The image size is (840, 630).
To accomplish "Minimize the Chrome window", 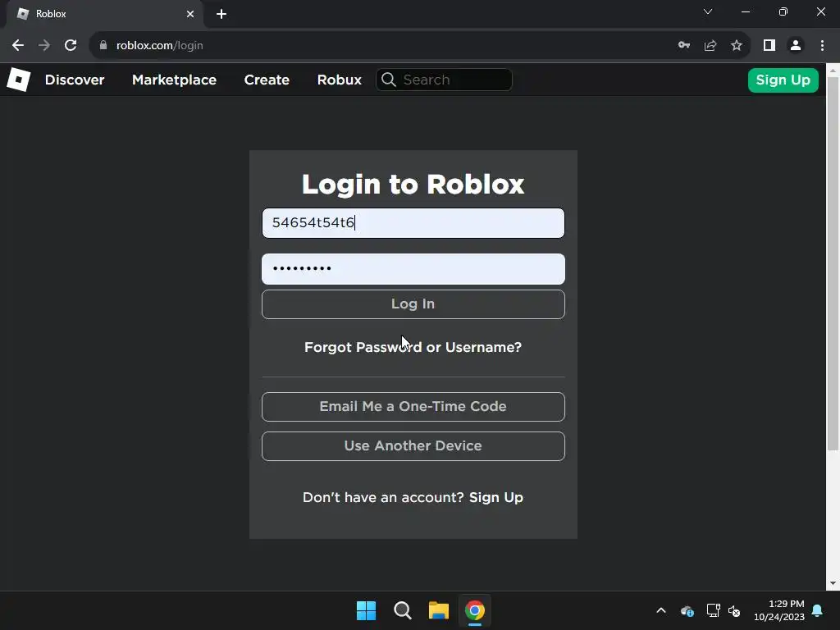I will [745, 11].
